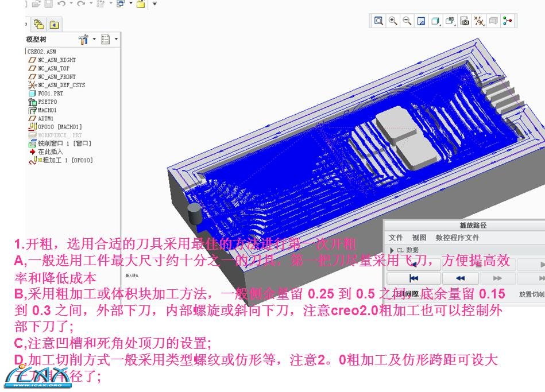Open the view manager camera icon
The width and height of the screenshot is (545, 392).
[x=465, y=21]
